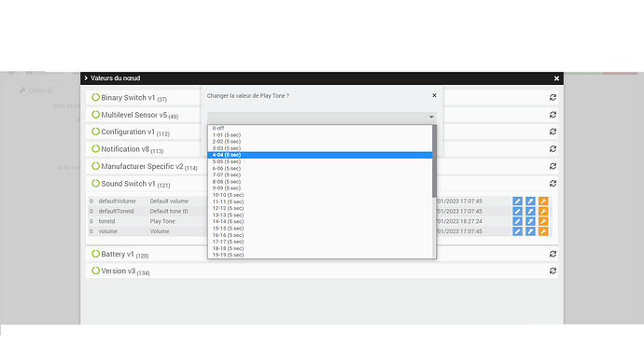Click the orange wrench icon for defaultToneId
The height and width of the screenshot is (362, 644).
[543, 212]
